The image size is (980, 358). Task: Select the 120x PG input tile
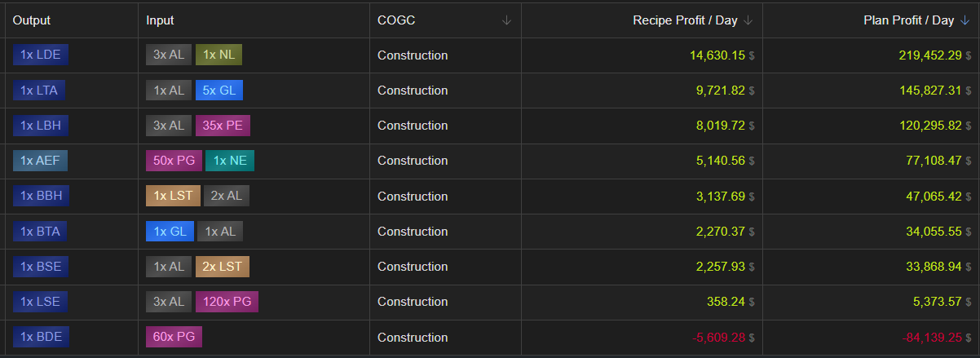(x=227, y=302)
